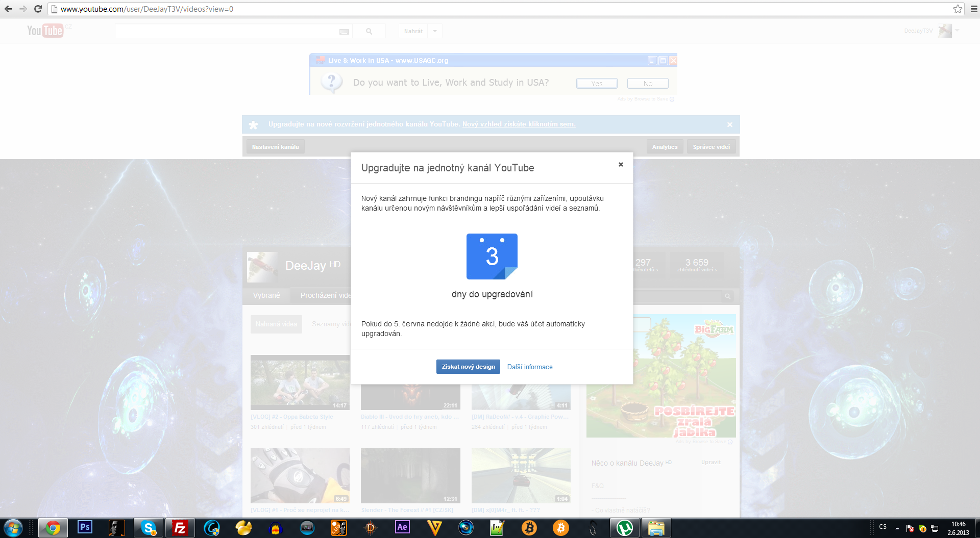Go back with the browser back arrow

[x=9, y=9]
